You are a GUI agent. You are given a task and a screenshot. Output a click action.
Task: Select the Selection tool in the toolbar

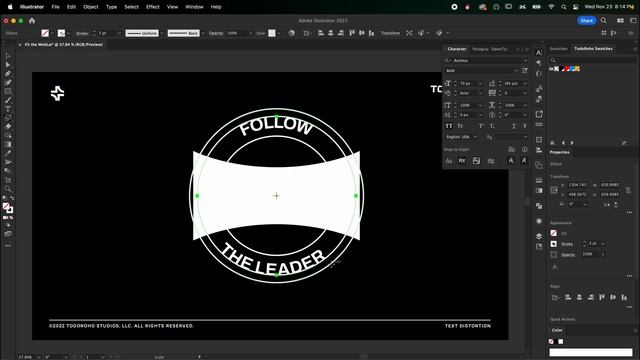(8, 56)
